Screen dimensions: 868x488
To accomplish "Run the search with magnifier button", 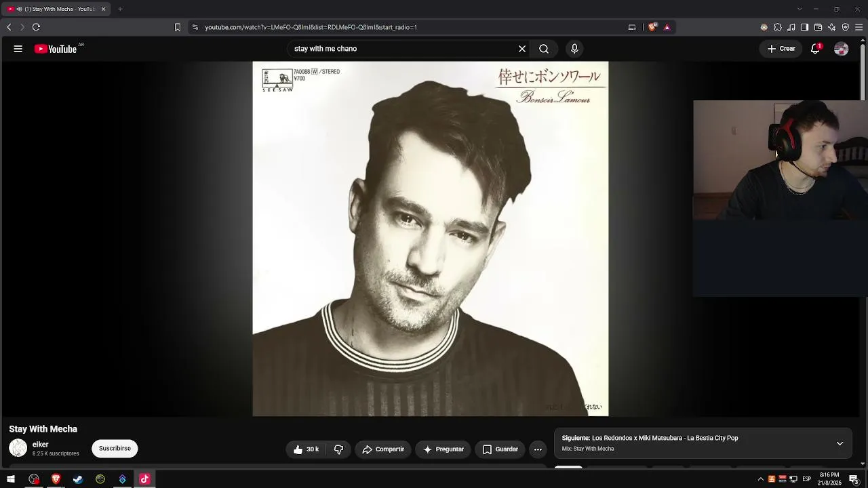I will (x=544, y=49).
